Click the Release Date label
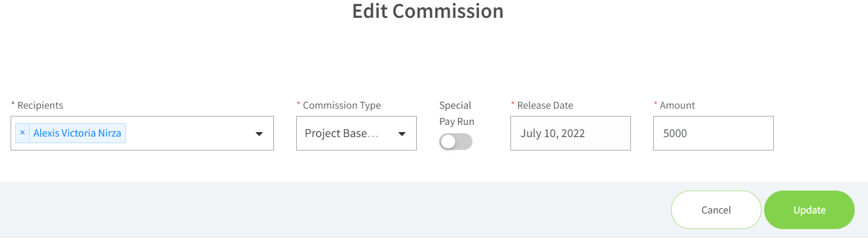868x243 pixels. 545,105
